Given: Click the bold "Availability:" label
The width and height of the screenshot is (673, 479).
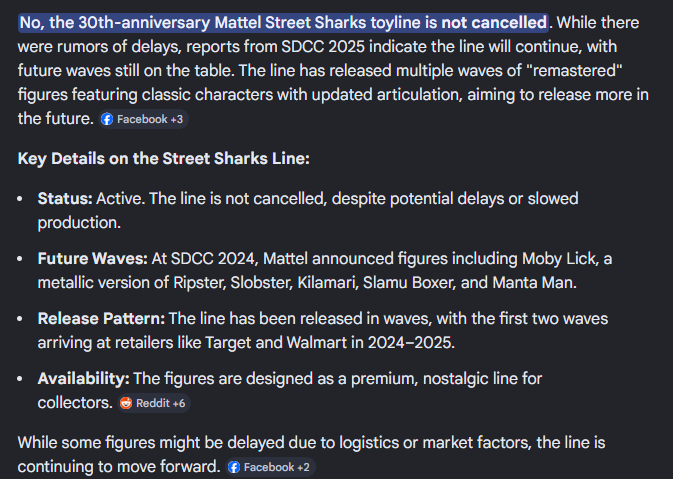Looking at the screenshot, I should [83, 379].
